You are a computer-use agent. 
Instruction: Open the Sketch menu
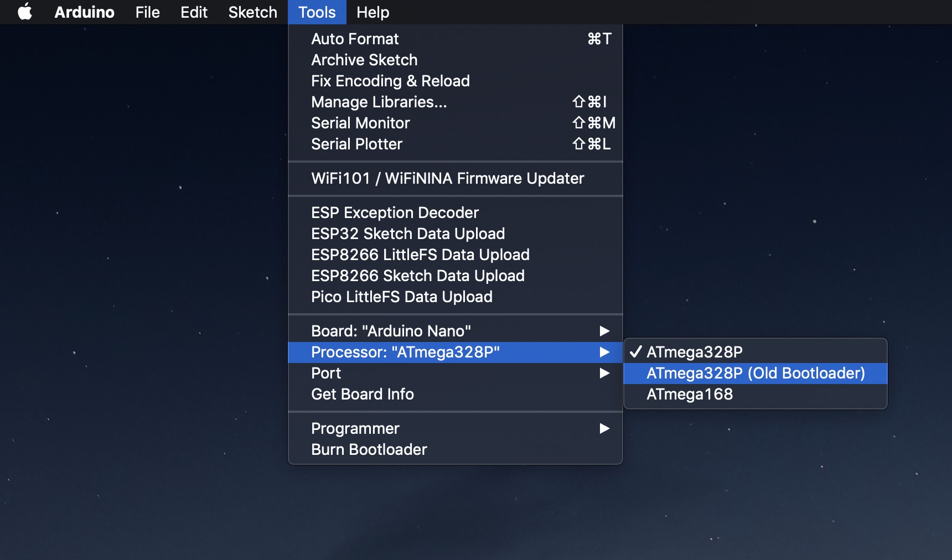click(252, 12)
